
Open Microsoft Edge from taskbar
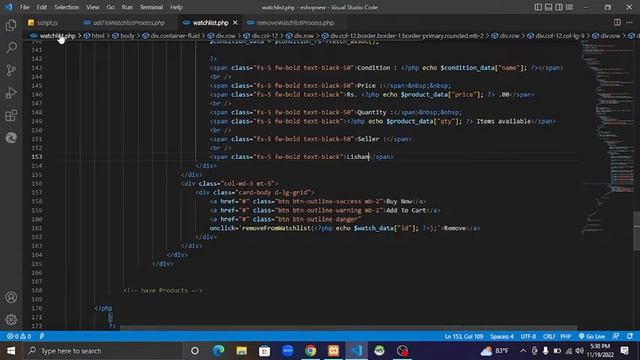(x=219, y=351)
